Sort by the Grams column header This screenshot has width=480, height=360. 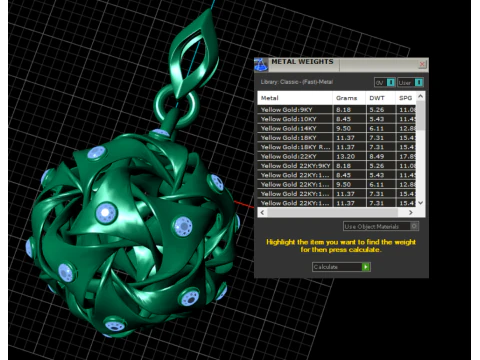click(349, 98)
